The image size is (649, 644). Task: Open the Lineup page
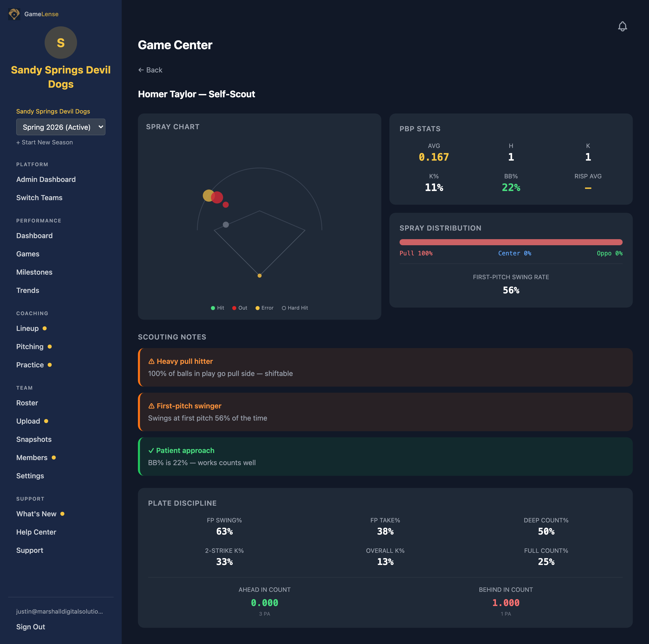(28, 328)
